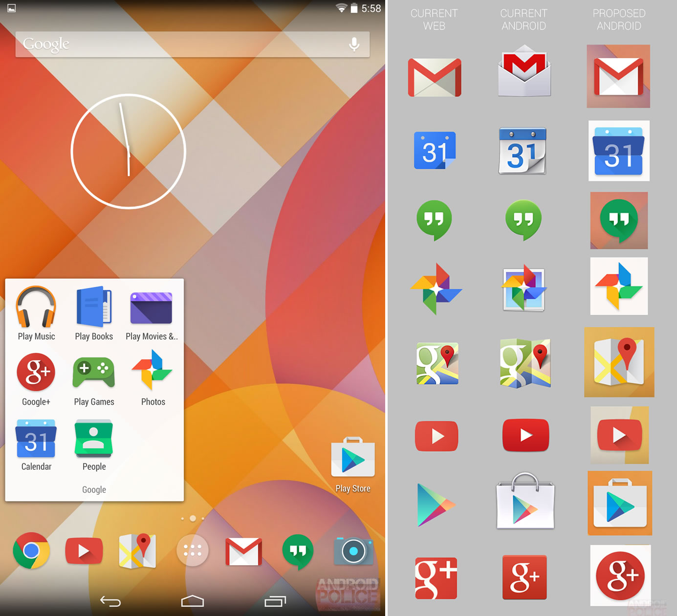Viewport: 677px width, 616px height.
Task: Focus the Google search bar
Action: [x=193, y=44]
